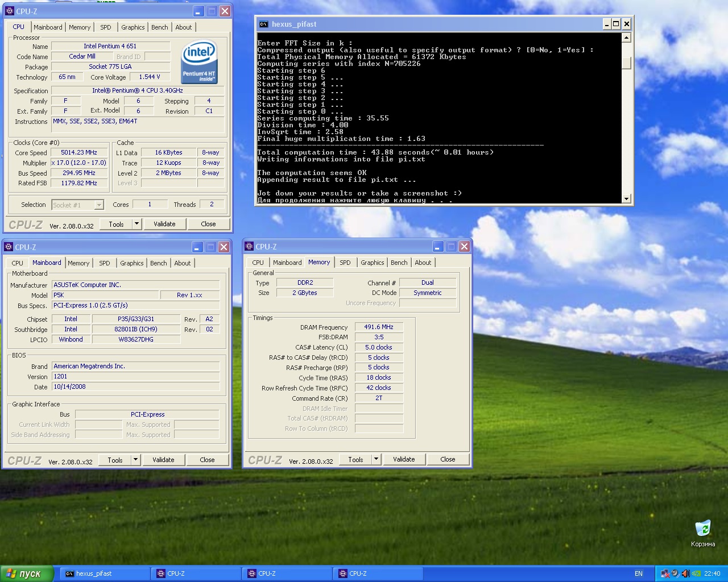Switch to SPD tab in motherboard window
The width and height of the screenshot is (728, 582).
pos(105,263)
